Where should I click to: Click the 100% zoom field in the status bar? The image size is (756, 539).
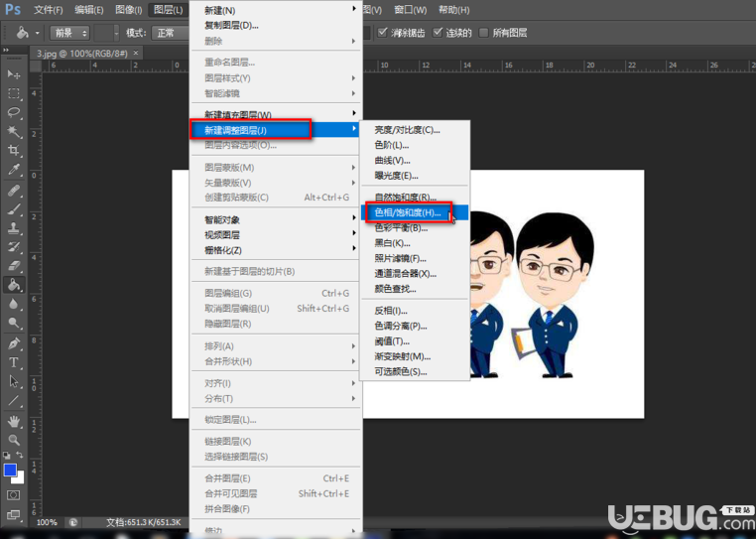point(48,522)
